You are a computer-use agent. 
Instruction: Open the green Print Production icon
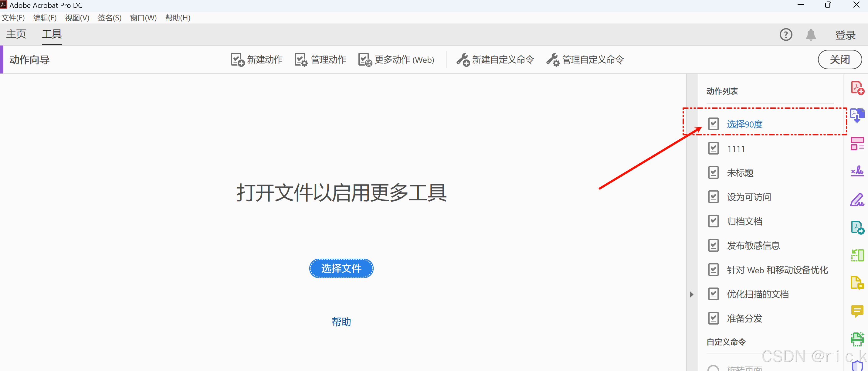pyautogui.click(x=857, y=339)
